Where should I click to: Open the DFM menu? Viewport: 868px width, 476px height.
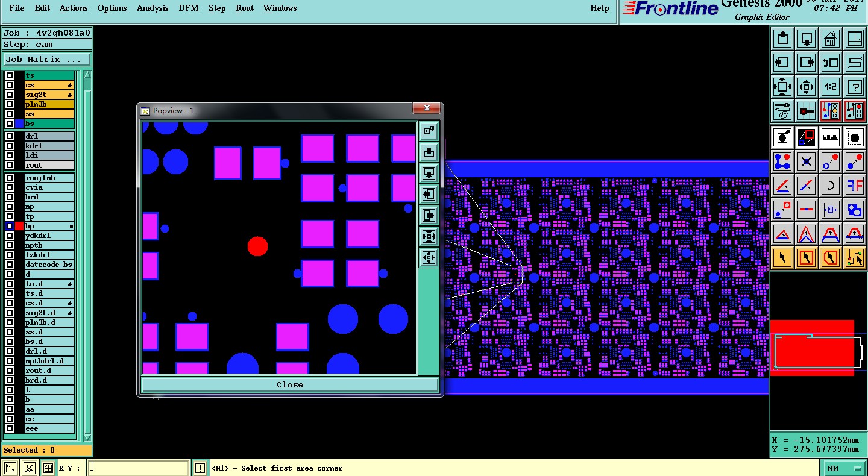click(189, 8)
